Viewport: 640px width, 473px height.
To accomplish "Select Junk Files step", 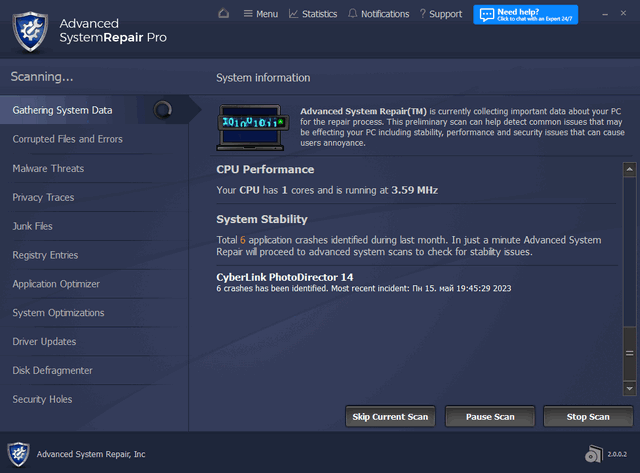I will [x=32, y=226].
